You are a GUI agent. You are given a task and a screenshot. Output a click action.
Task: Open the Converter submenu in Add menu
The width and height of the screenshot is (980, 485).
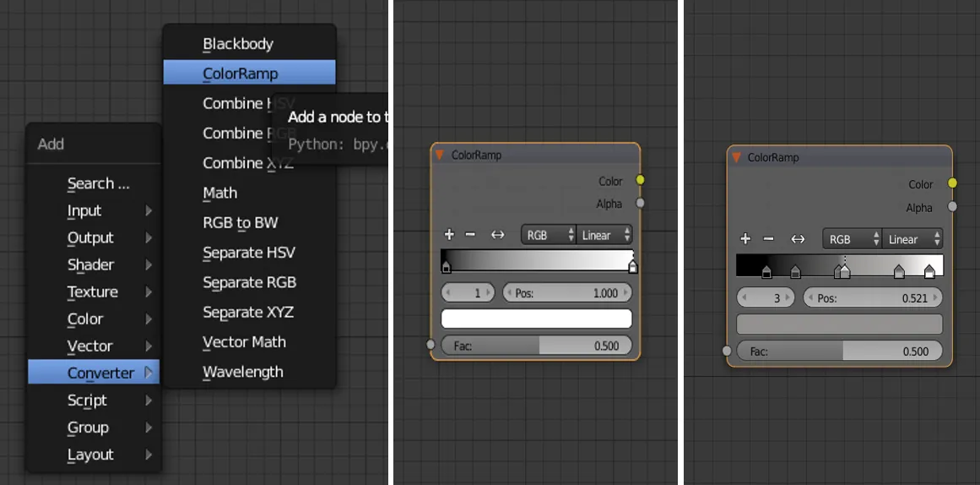pyautogui.click(x=94, y=373)
